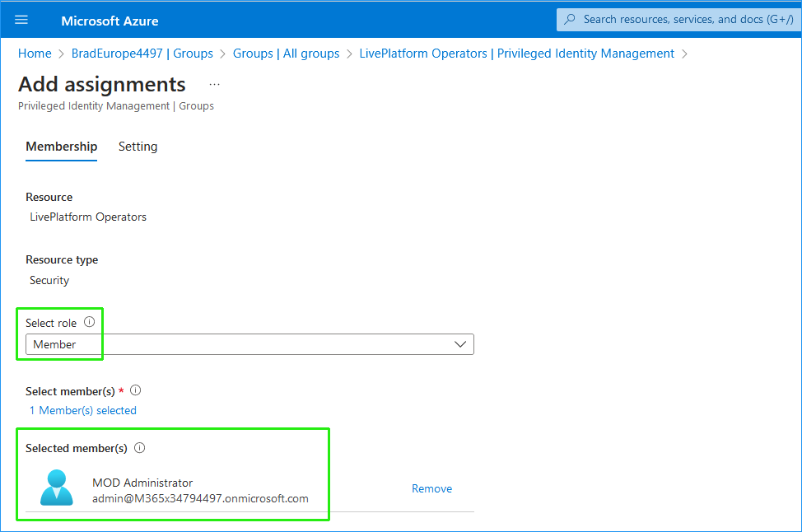Click the LivePlatform Operators resource name
This screenshot has width=802, height=532.
click(x=88, y=217)
